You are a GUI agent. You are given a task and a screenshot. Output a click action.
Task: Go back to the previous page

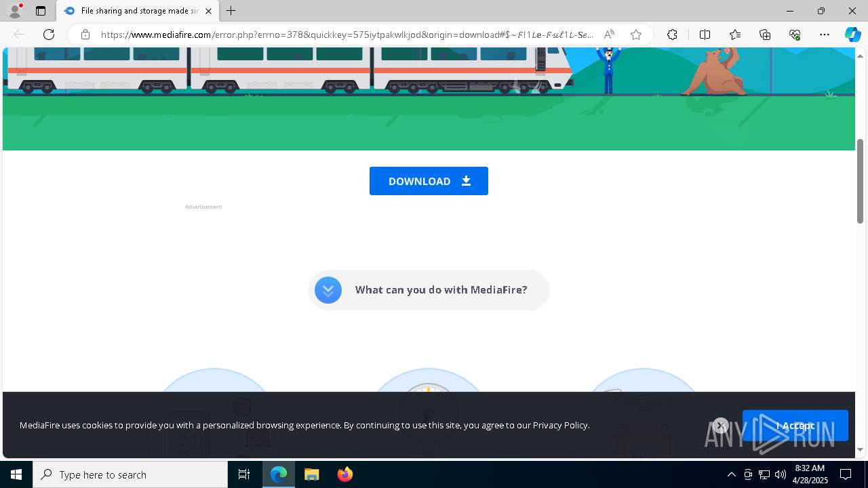tap(19, 35)
